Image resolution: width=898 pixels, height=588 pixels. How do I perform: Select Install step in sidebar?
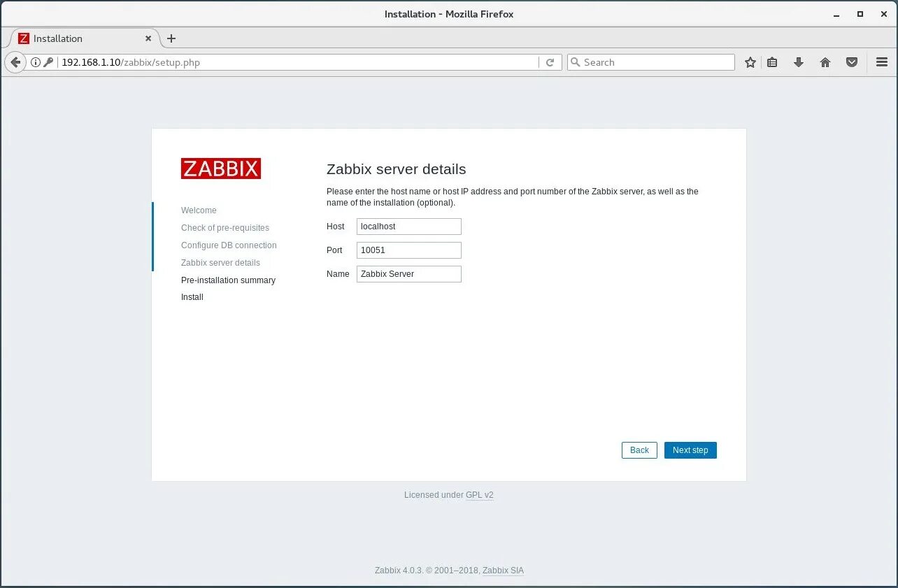click(x=192, y=297)
